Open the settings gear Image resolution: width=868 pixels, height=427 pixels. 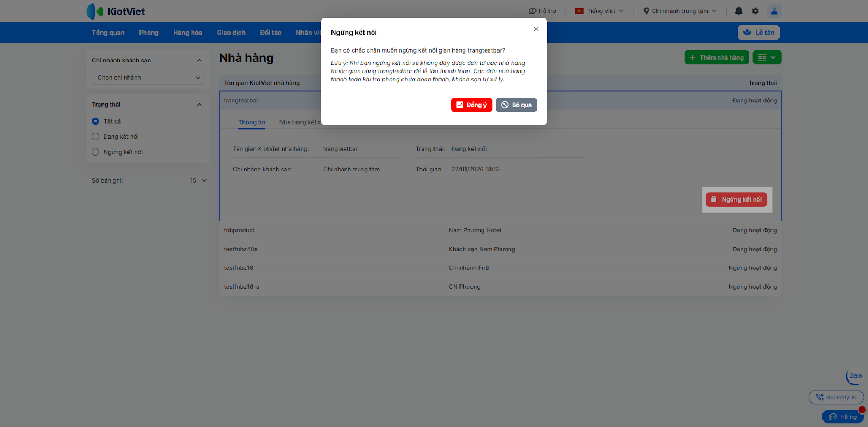click(755, 11)
